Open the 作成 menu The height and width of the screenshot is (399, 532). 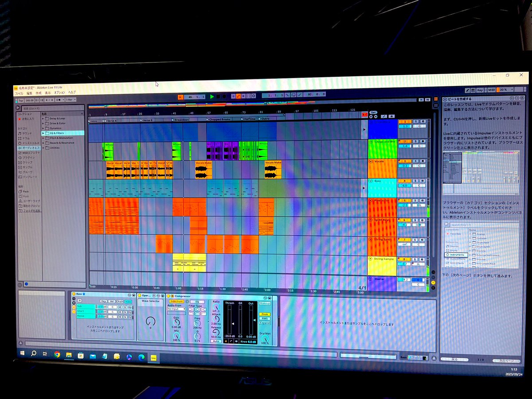(x=39, y=93)
